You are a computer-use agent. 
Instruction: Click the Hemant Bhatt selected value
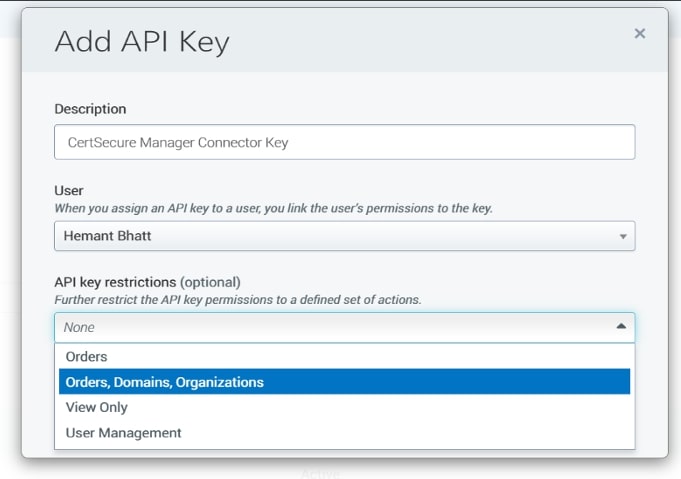[109, 236]
